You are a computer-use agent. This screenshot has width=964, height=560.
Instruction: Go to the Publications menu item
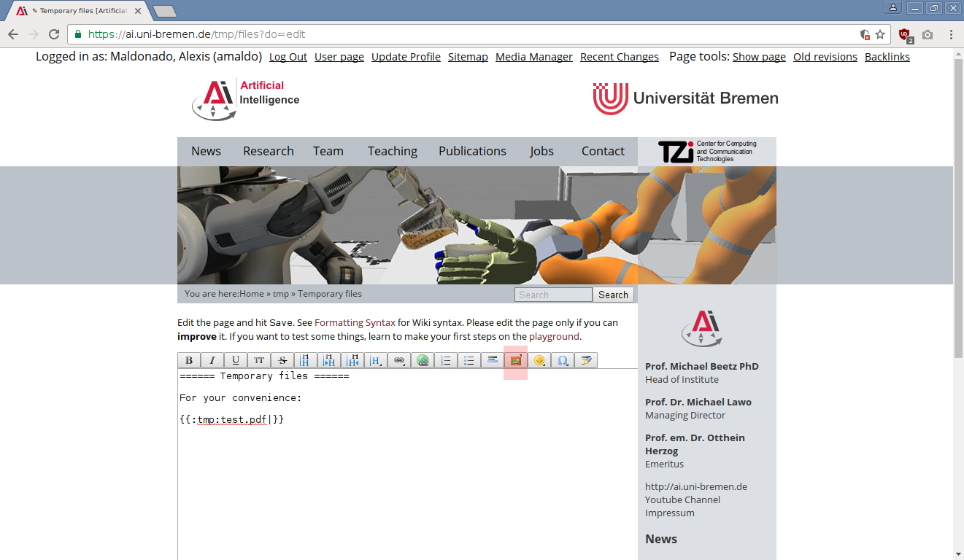(x=472, y=151)
